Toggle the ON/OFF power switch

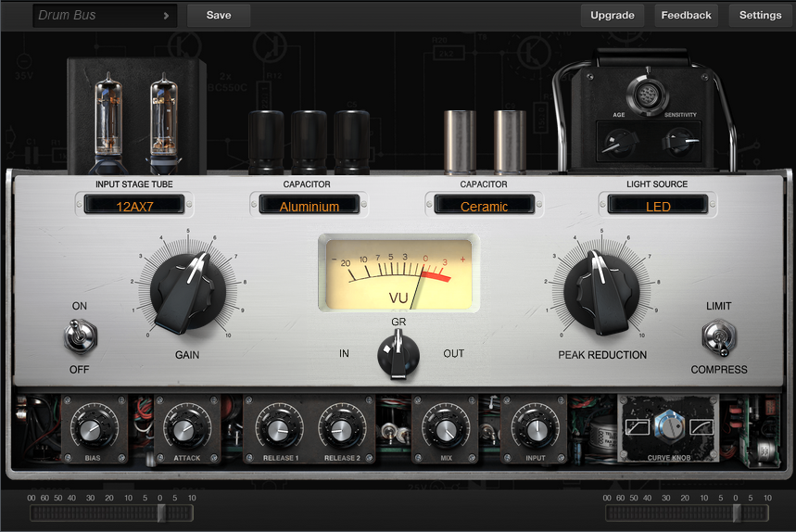coord(81,336)
